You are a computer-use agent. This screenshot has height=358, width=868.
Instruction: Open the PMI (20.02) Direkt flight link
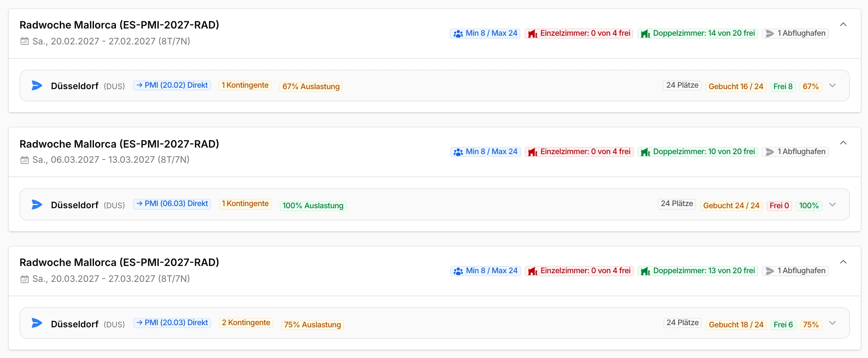point(172,85)
